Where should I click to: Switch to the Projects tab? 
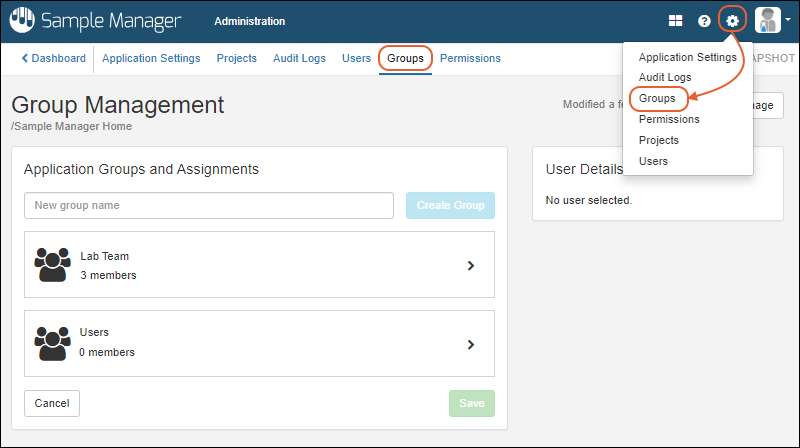[237, 59]
